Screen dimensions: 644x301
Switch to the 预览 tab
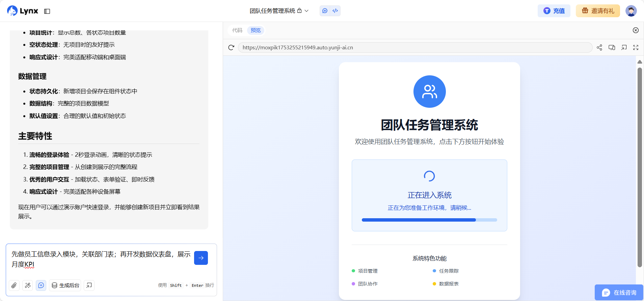(256, 30)
